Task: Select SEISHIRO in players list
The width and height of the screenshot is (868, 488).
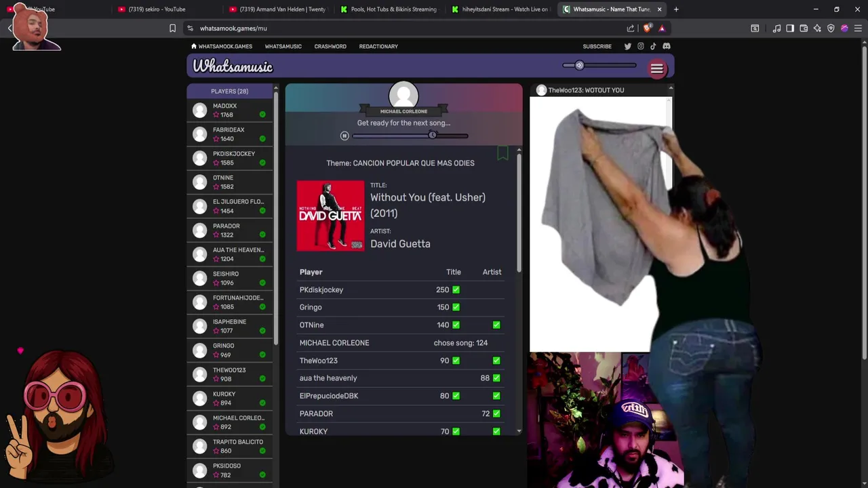Action: point(230,278)
